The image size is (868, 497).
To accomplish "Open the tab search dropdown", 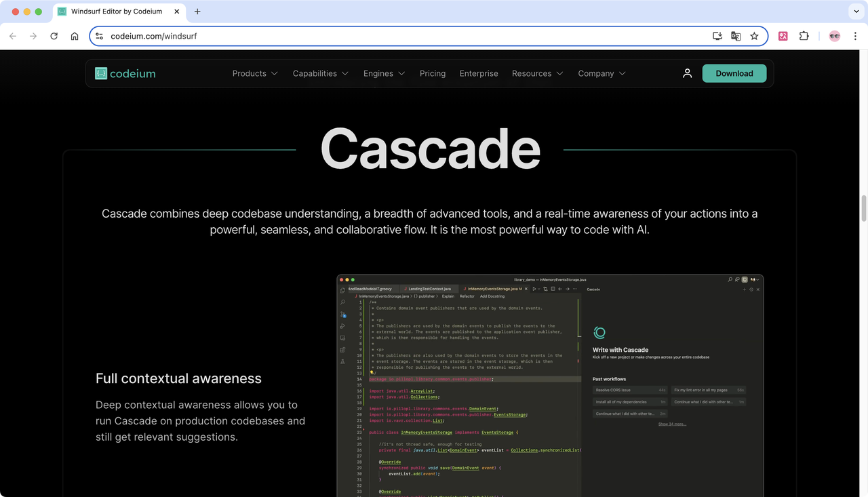I will coord(856,12).
